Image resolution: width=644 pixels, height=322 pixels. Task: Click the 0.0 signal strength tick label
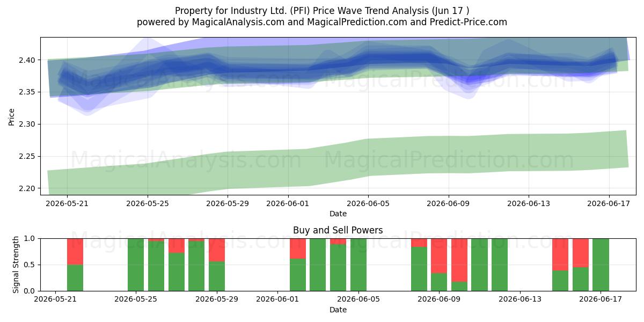click(31, 291)
